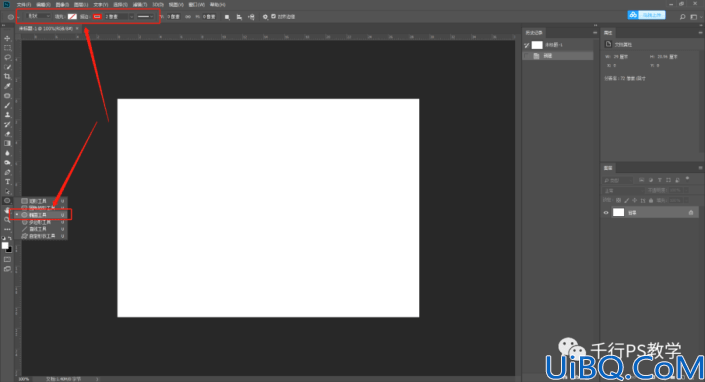Change the screen mode icon
The width and height of the screenshot is (705, 382).
7,269
